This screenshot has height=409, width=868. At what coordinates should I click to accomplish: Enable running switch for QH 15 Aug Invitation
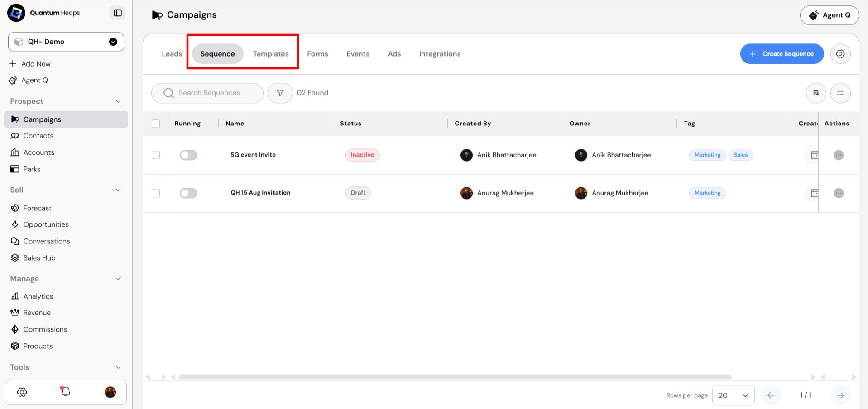tap(188, 193)
